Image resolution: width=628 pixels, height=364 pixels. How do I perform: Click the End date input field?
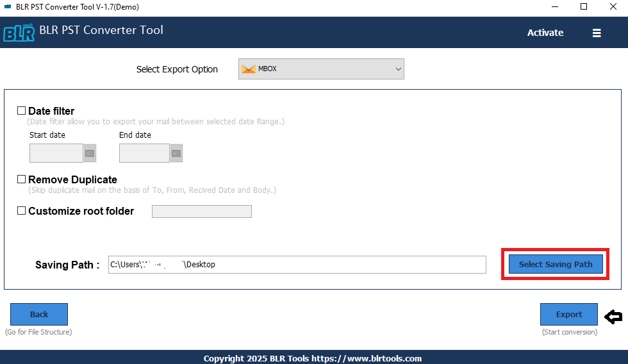(144, 153)
